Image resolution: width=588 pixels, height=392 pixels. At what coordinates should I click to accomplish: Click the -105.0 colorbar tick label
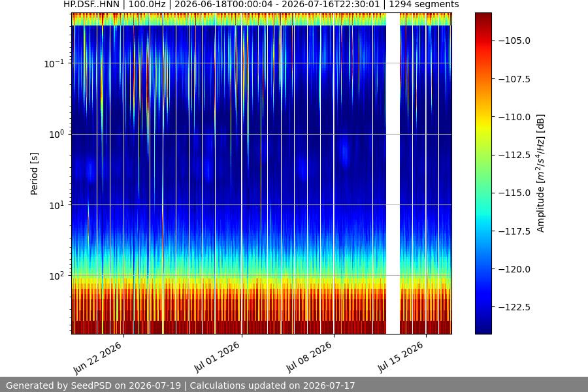[515, 41]
